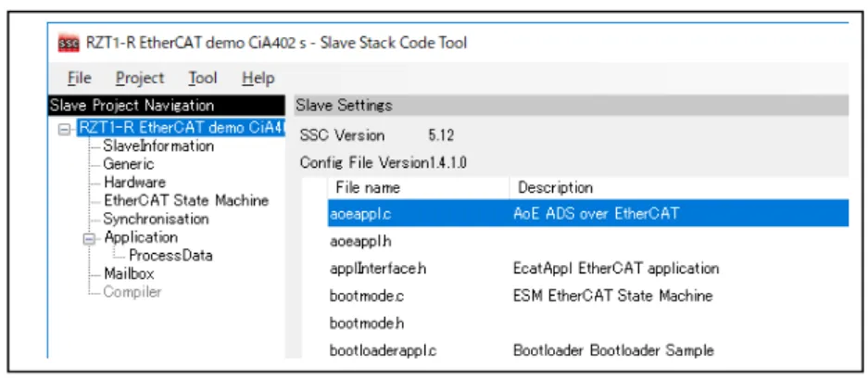The height and width of the screenshot is (379, 868).
Task: Open the Project menu
Action: [140, 78]
